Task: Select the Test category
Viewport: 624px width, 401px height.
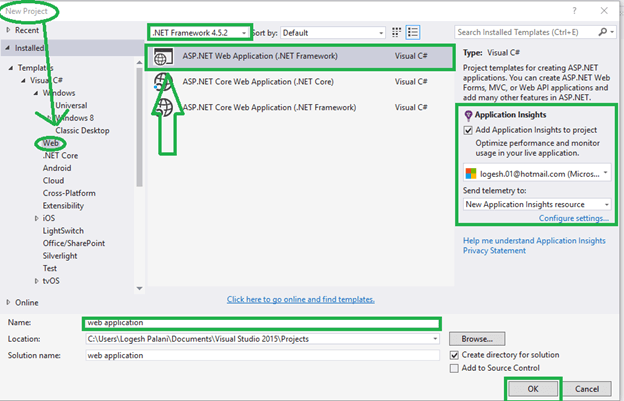Action: click(x=50, y=269)
